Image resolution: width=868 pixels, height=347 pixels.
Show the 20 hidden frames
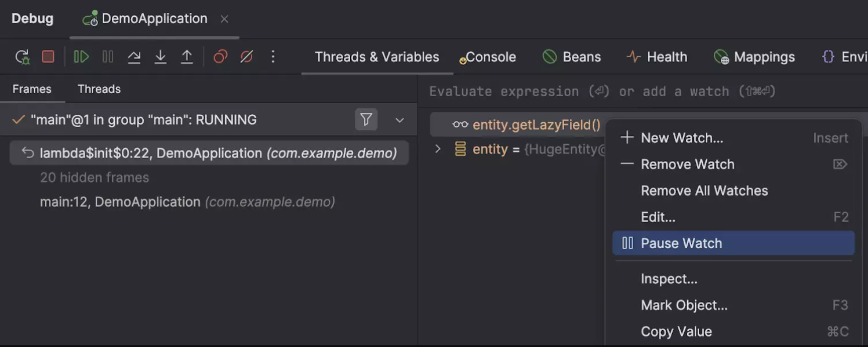(95, 178)
